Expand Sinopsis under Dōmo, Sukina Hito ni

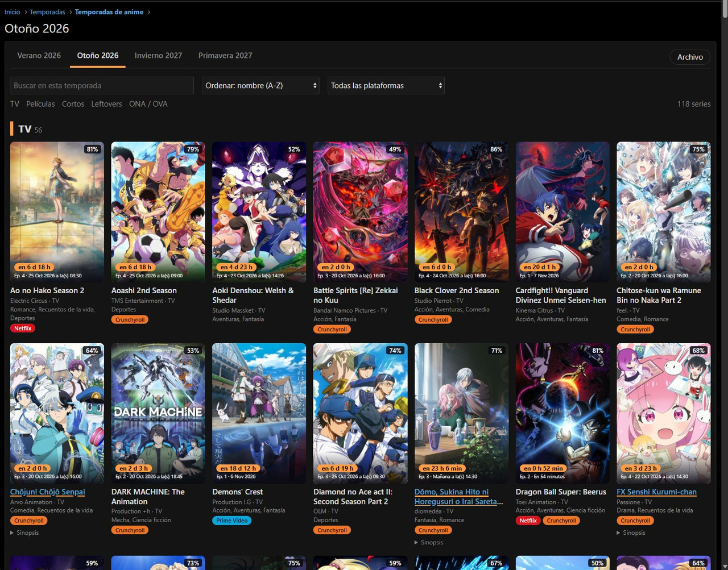429,542
